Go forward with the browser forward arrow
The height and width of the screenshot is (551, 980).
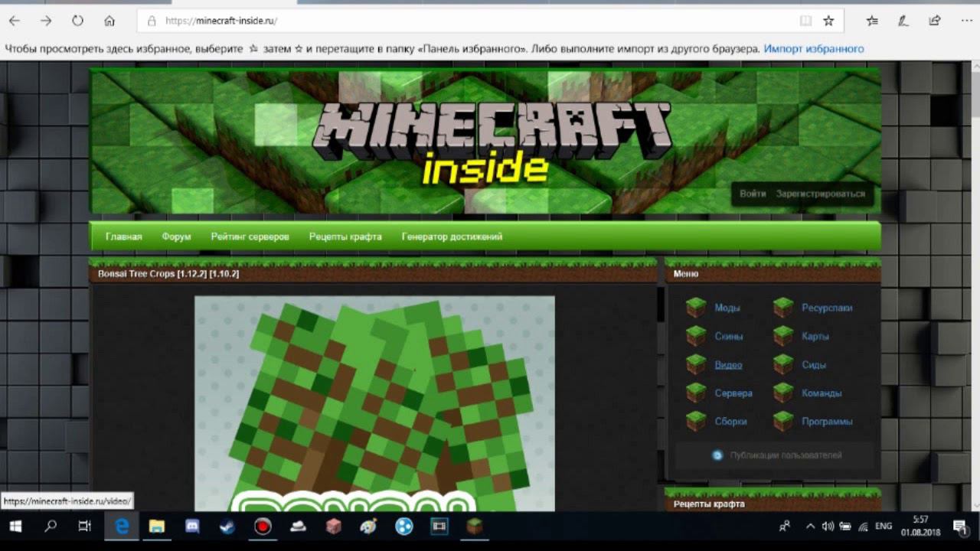46,21
